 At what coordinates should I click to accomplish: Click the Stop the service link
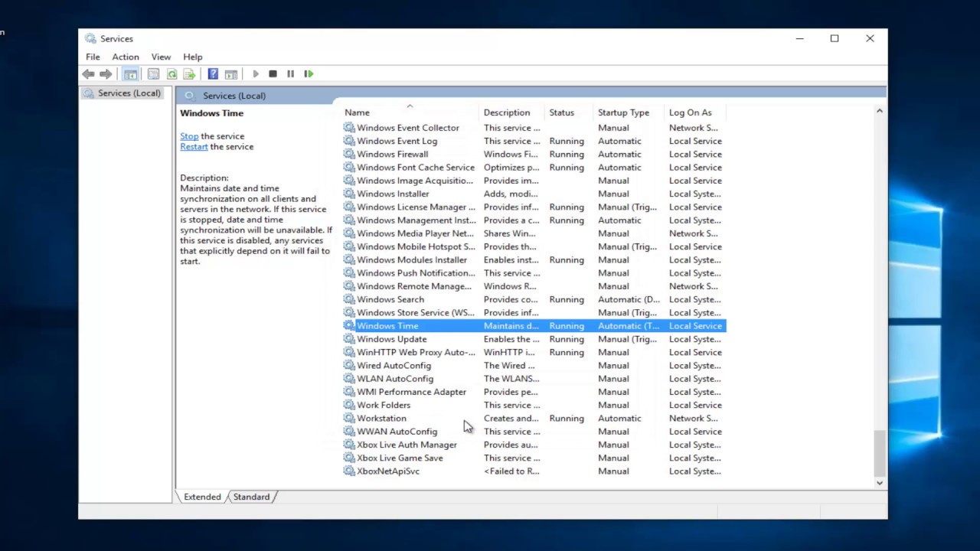(189, 136)
